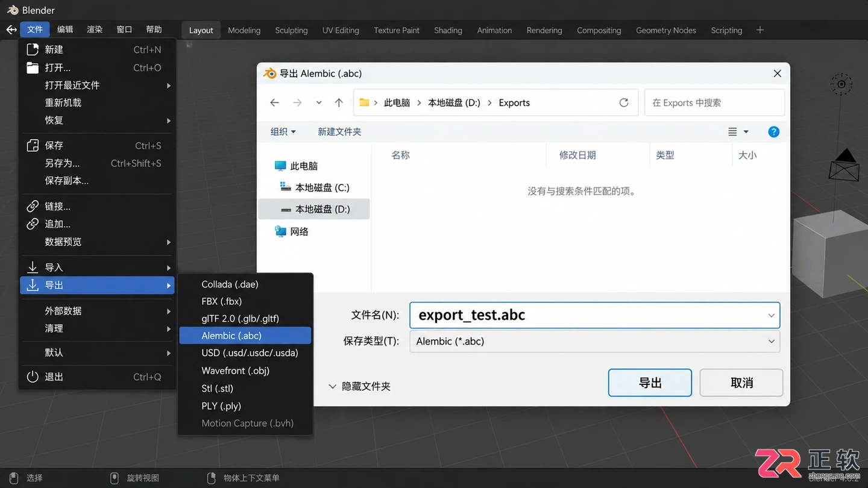Add a workspace with the plus icon
This screenshot has width=868, height=488.
point(760,30)
